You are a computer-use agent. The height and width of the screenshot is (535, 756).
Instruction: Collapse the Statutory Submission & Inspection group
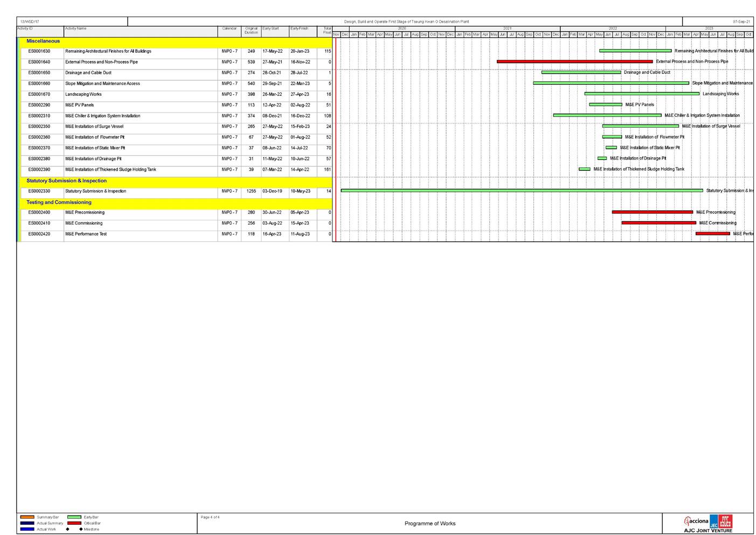click(x=66, y=181)
